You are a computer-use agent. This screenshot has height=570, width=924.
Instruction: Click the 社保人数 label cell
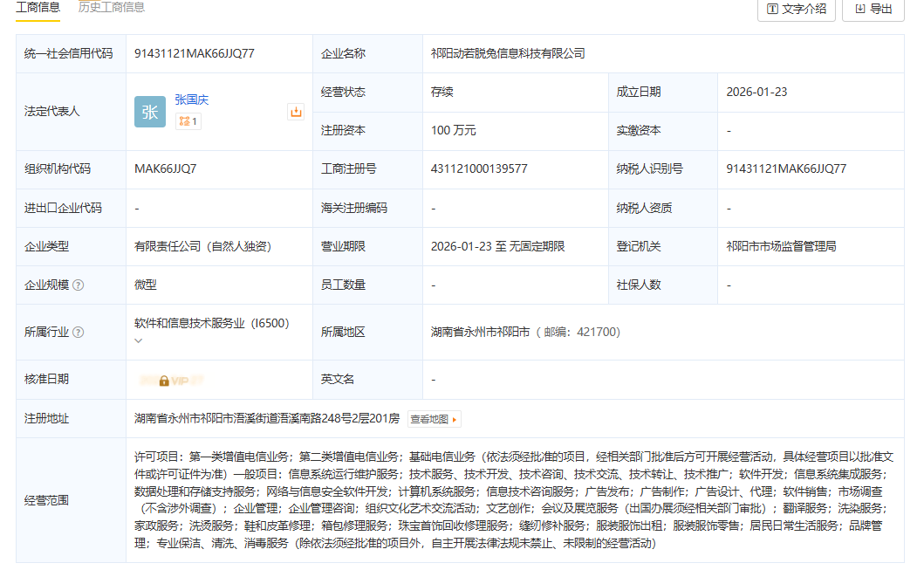[663, 285]
